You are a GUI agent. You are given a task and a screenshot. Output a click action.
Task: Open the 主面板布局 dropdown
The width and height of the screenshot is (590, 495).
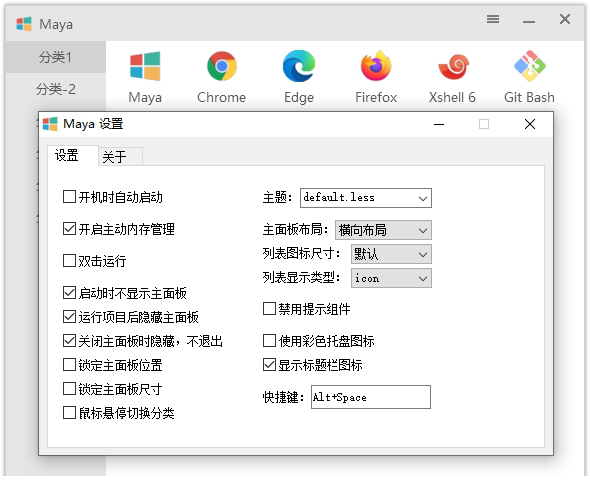point(383,230)
